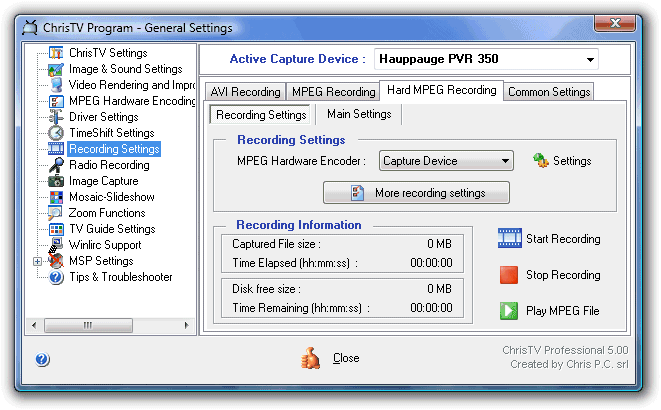
Task: Switch to the Main Settings sub-tab
Action: point(359,114)
